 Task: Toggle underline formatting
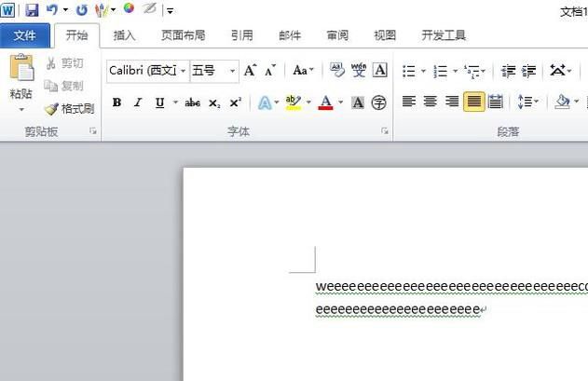click(x=160, y=102)
